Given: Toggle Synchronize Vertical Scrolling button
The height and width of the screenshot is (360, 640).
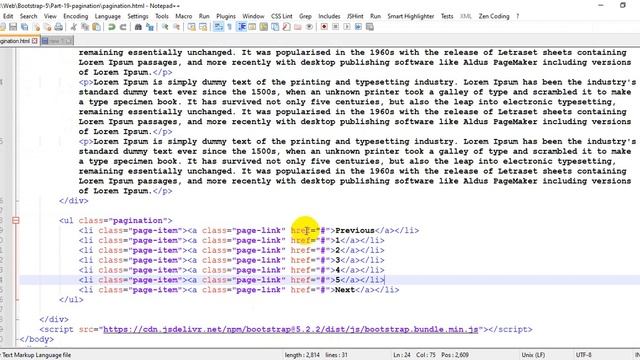Looking at the screenshot, I should pos(191,27).
